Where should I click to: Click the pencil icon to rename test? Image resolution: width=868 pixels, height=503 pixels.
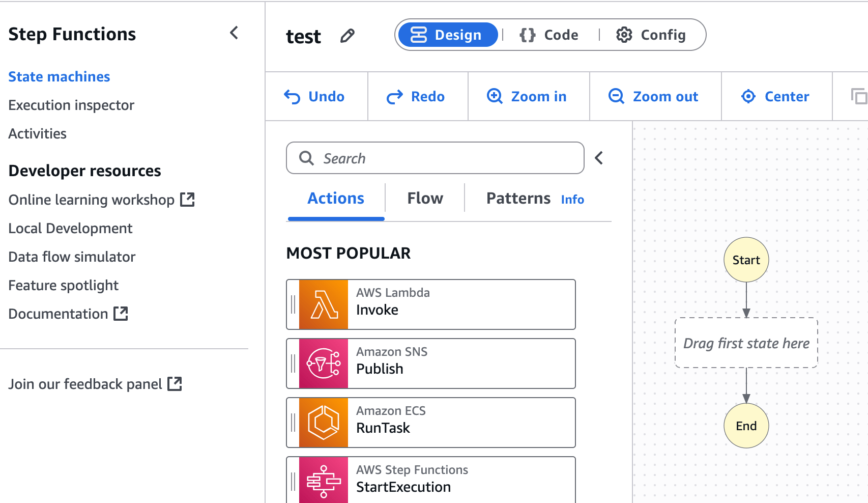pyautogui.click(x=348, y=36)
